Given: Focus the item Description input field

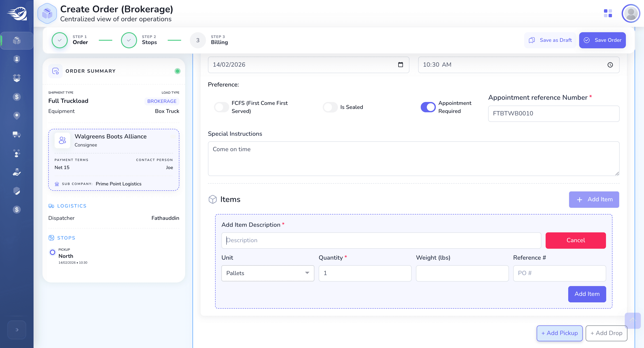Looking at the screenshot, I should click(381, 240).
